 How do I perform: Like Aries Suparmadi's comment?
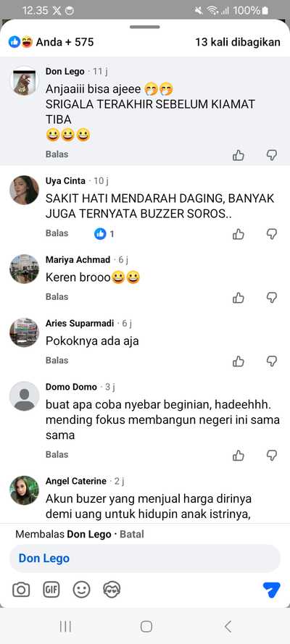[x=239, y=361]
